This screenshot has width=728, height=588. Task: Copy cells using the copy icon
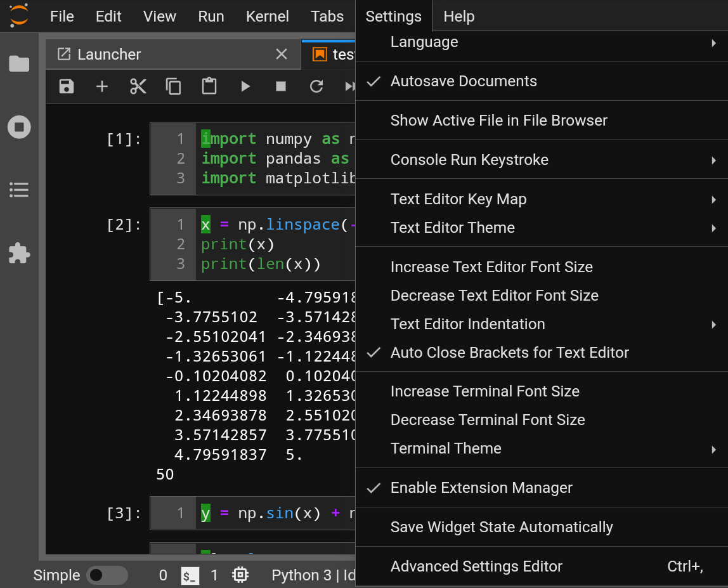[x=173, y=86]
